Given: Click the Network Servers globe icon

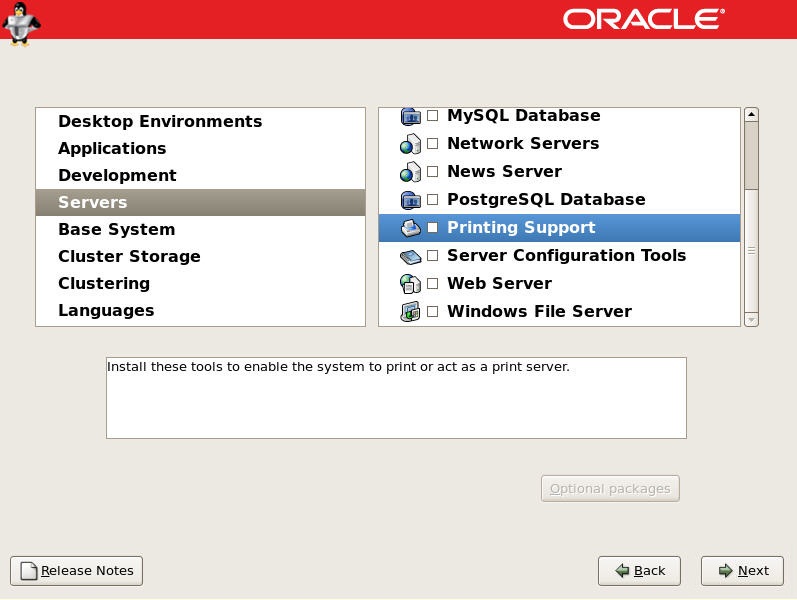Looking at the screenshot, I should [410, 144].
